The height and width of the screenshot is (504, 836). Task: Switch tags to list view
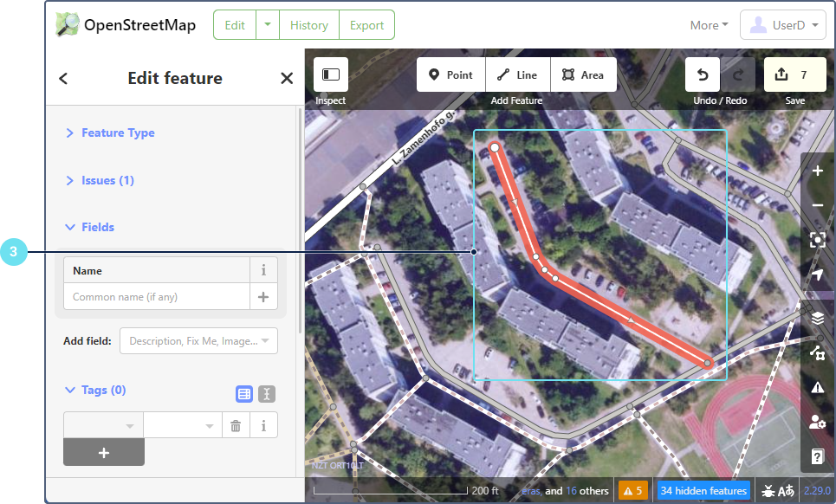click(x=244, y=394)
